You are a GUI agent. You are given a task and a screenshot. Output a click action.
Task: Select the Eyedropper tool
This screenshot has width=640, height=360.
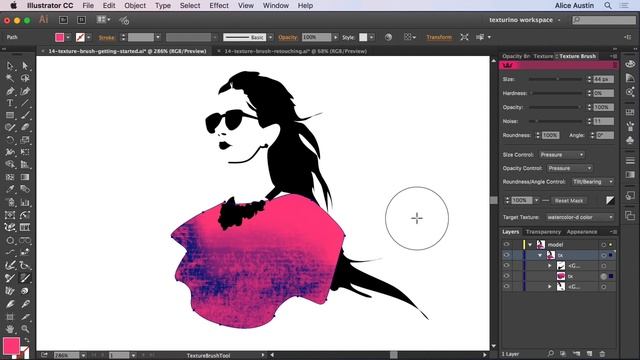click(10, 189)
